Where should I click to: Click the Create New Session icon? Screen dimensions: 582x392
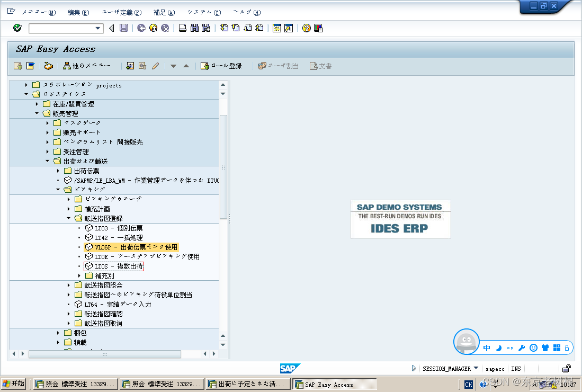(277, 28)
